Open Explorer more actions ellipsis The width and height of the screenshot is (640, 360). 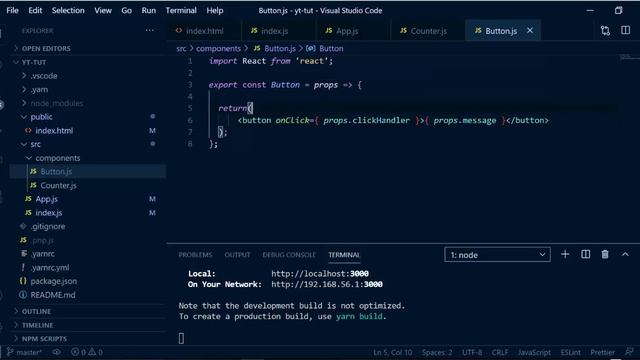tap(149, 30)
